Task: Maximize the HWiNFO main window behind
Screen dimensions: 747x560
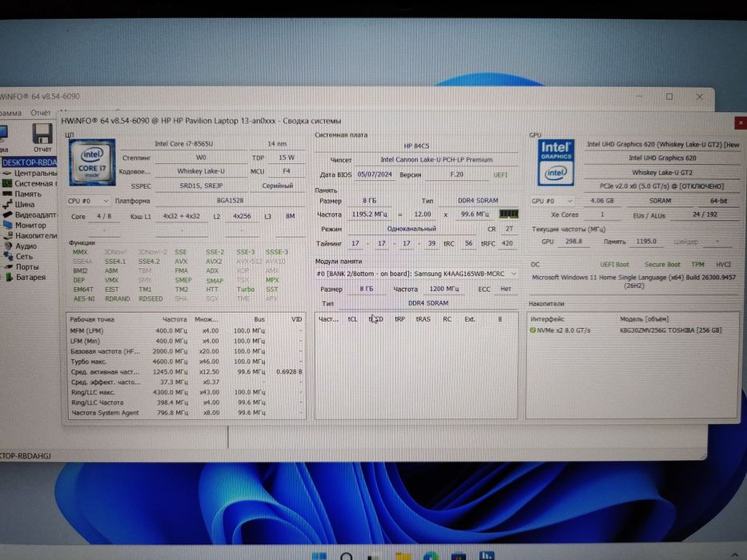Action: (x=669, y=97)
